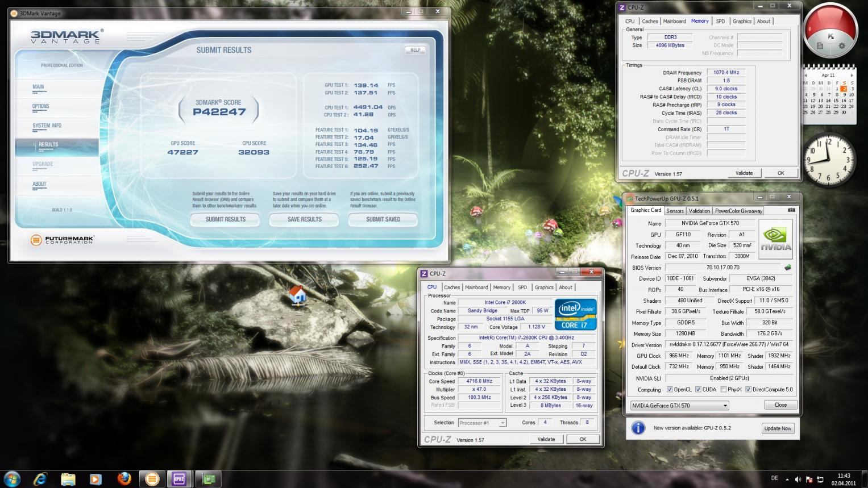Open Windows Media Player from taskbar
This screenshot has width=868, height=488.
(x=95, y=479)
